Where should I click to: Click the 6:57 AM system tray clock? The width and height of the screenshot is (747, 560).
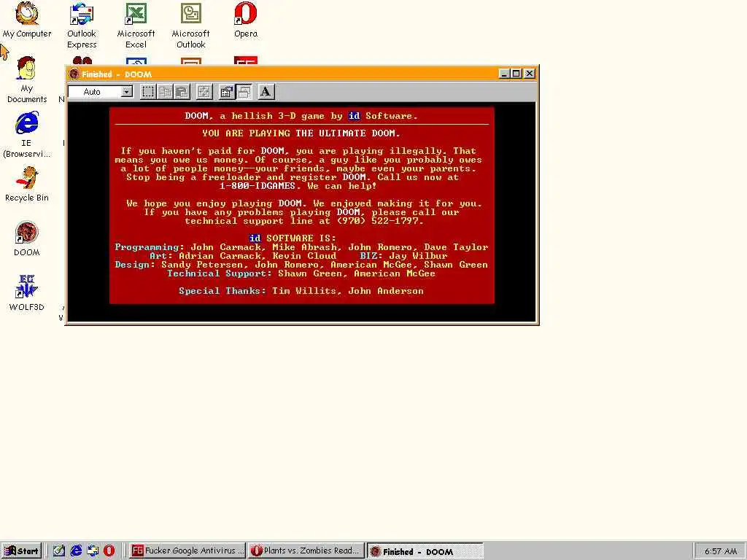(x=720, y=551)
